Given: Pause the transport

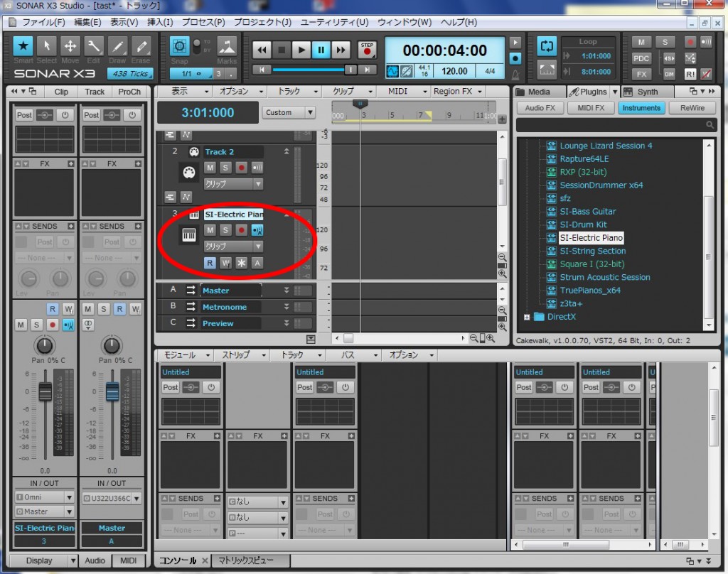Looking at the screenshot, I should coord(321,50).
